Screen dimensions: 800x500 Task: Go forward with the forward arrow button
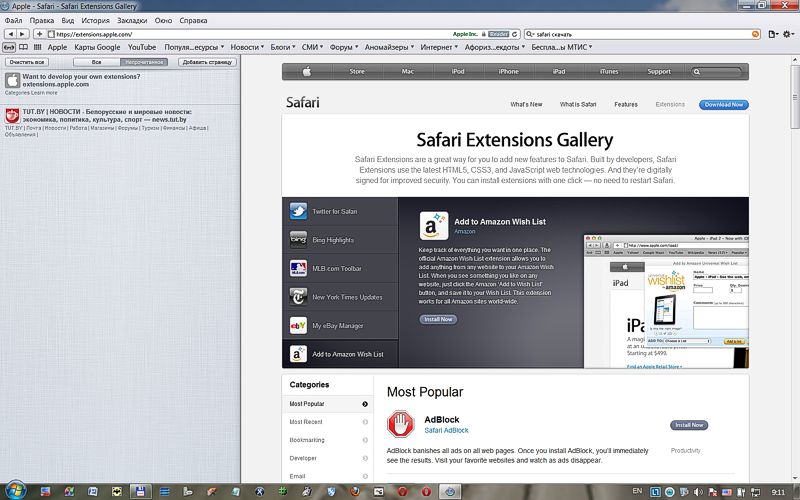tap(22, 34)
